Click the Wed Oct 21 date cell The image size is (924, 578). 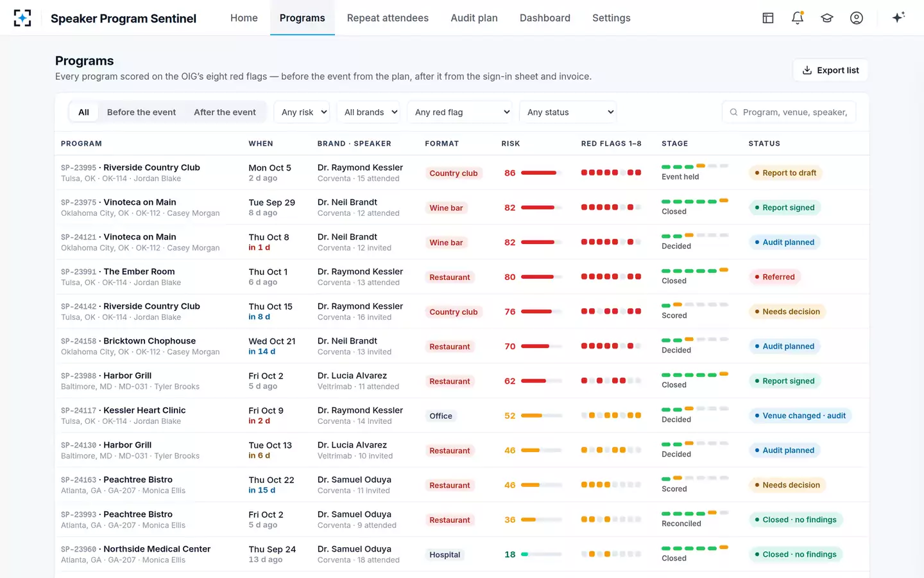click(x=272, y=341)
